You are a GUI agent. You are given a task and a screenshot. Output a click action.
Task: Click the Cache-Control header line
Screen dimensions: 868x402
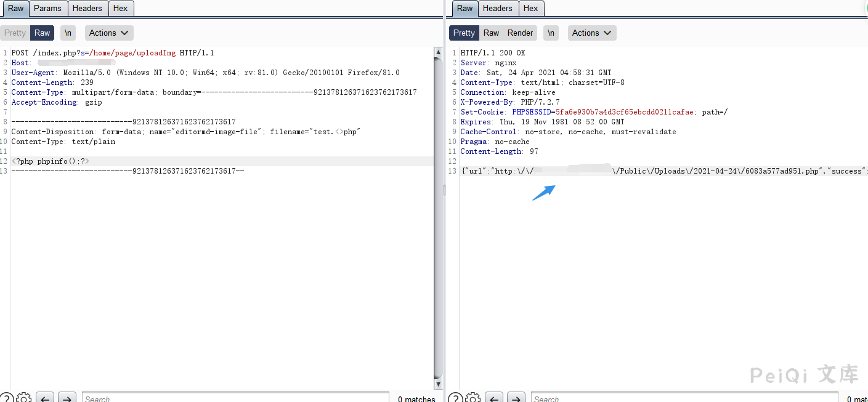568,132
